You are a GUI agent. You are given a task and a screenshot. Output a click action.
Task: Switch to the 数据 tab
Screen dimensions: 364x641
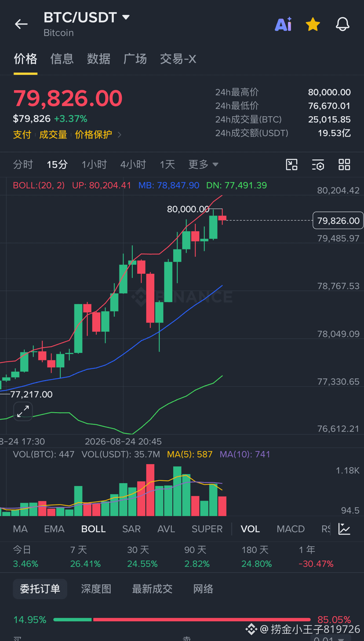tap(98, 59)
